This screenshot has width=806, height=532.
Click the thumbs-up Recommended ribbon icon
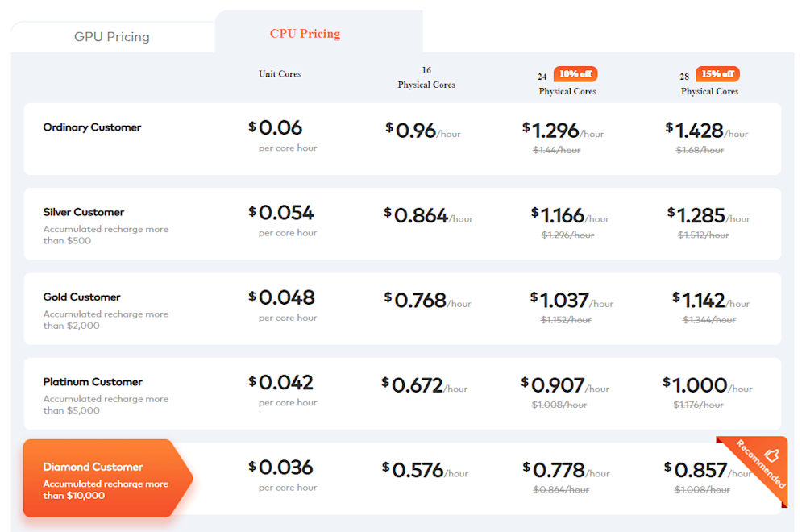click(x=771, y=455)
